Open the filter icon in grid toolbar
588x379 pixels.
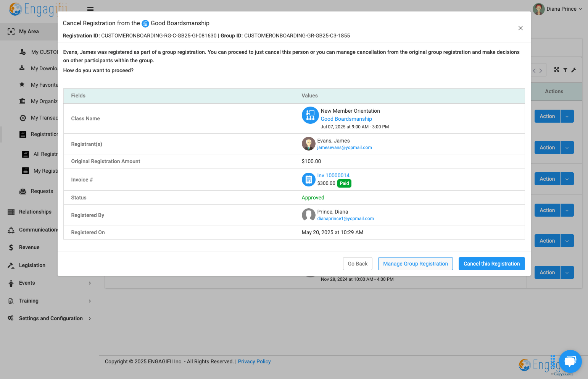coord(565,70)
